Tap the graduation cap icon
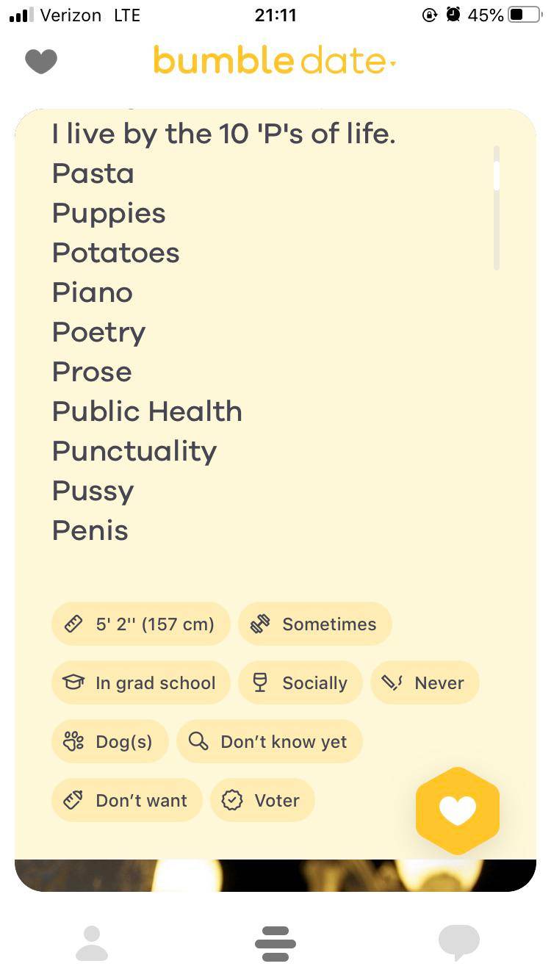551x980 pixels. [73, 683]
